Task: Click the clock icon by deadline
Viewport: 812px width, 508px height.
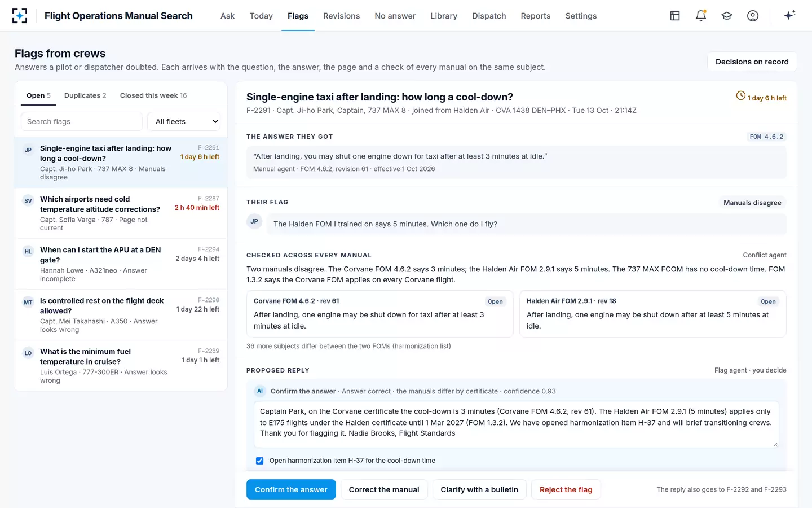Action: pos(741,96)
